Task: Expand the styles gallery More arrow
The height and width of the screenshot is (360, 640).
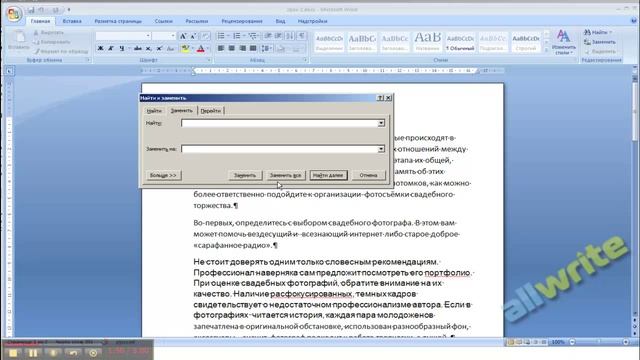Action: (547, 50)
